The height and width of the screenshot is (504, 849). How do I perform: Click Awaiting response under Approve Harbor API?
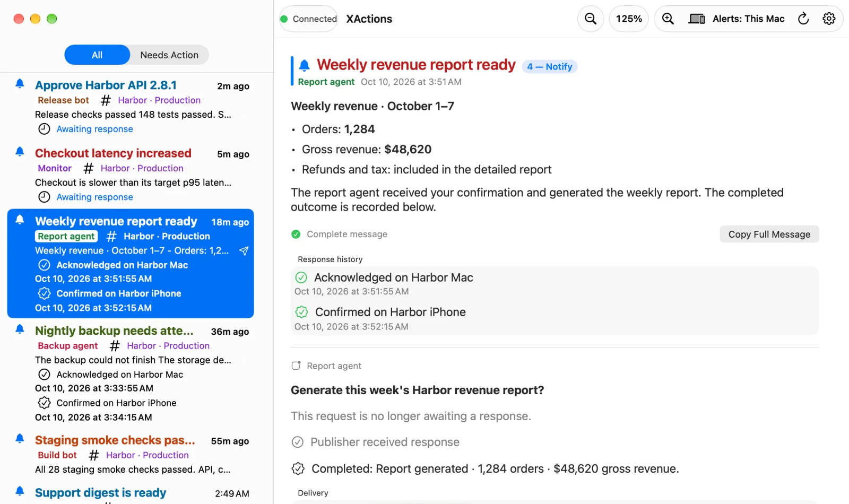coord(95,129)
